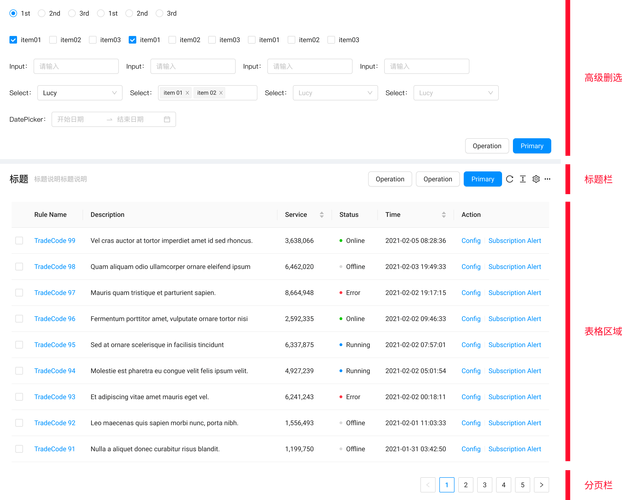Go to page 3

pos(484,485)
